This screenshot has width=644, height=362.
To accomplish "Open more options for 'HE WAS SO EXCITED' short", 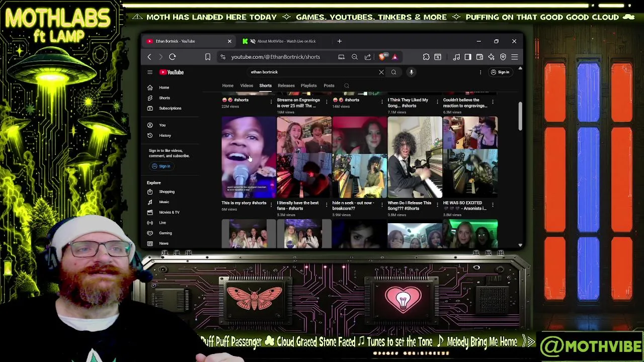I will click(493, 205).
